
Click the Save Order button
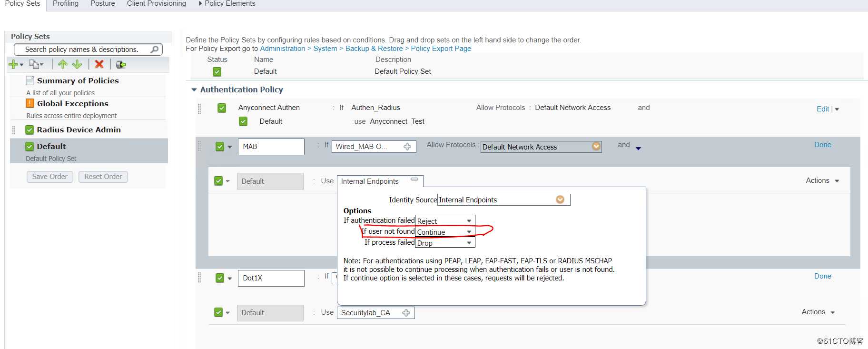[x=50, y=177]
